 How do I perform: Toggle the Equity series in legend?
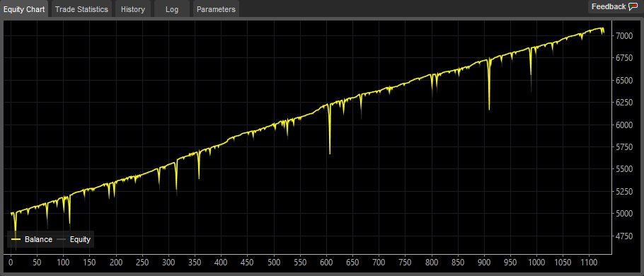pyautogui.click(x=73, y=239)
